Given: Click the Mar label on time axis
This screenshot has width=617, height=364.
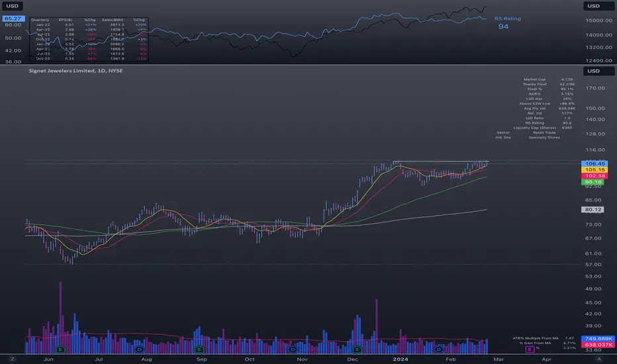Looking at the screenshot, I should pos(498,359).
